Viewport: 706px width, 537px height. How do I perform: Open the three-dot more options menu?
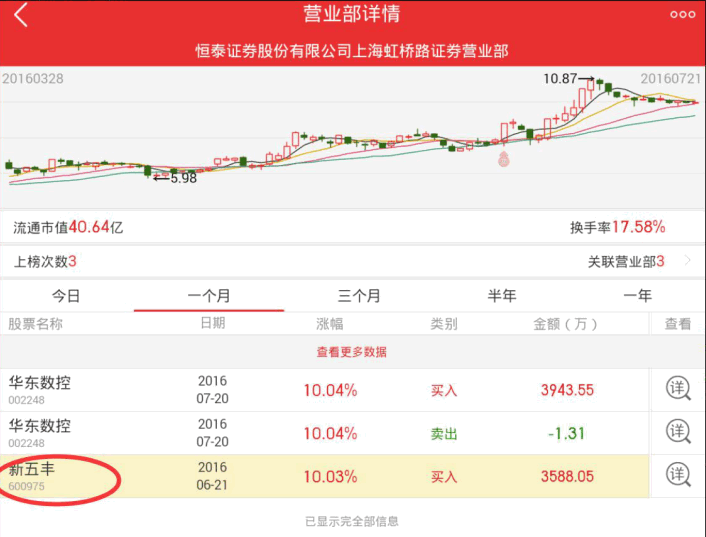[x=682, y=15]
